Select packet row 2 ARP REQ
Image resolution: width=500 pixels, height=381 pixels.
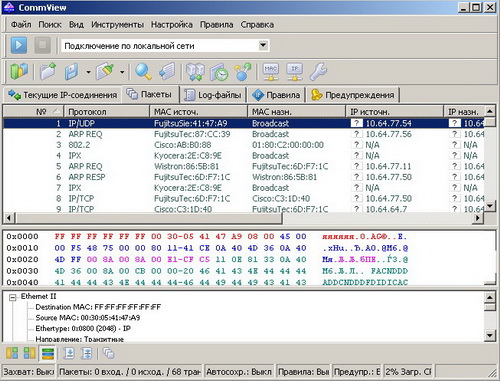243,134
